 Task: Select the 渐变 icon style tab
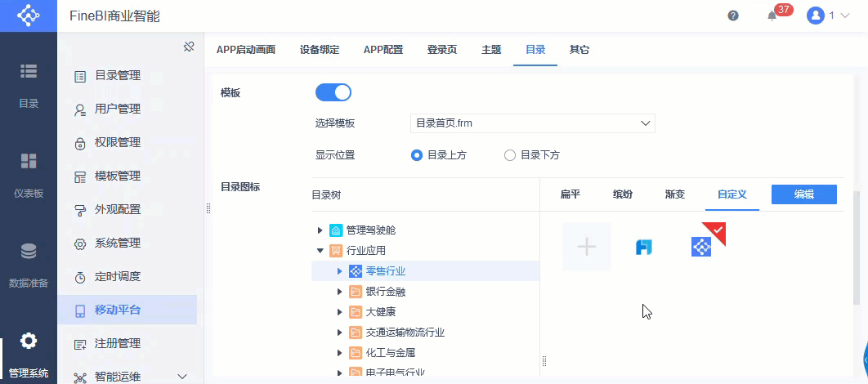coord(675,194)
